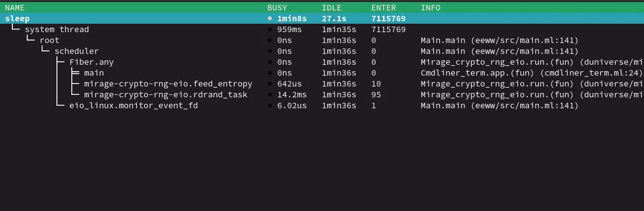The width and height of the screenshot is (644, 211).
Task: Click Main.main info on monitor_event_fd row
Action: (x=499, y=105)
